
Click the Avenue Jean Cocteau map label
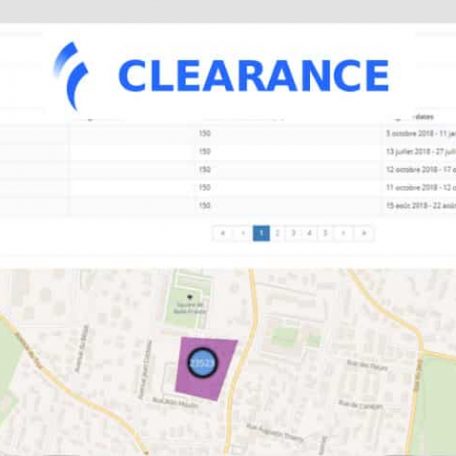click(x=145, y=370)
